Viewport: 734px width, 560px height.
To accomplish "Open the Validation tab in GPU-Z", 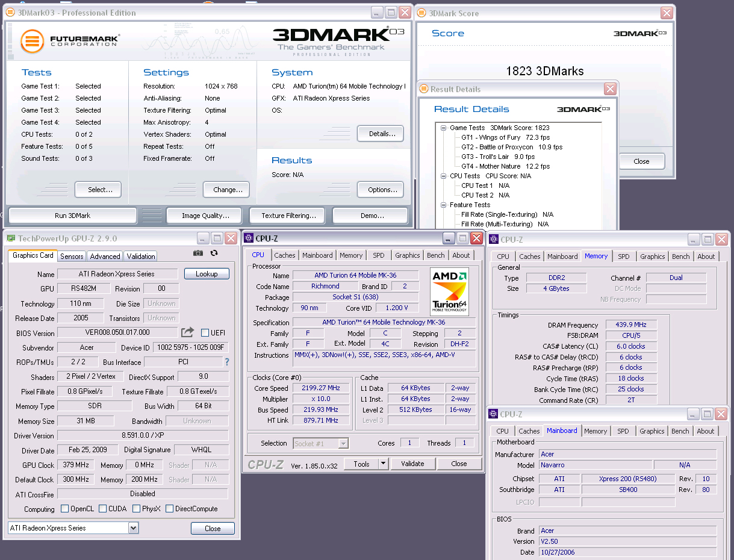I will (x=140, y=257).
